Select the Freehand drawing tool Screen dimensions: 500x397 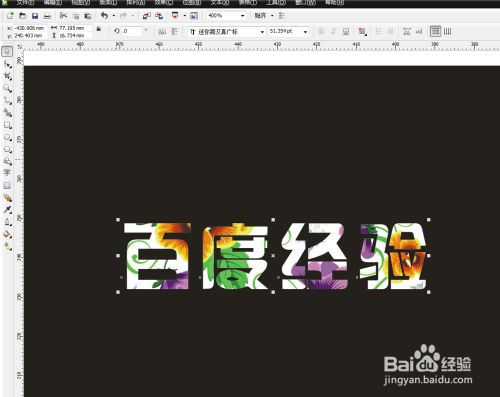click(7, 100)
